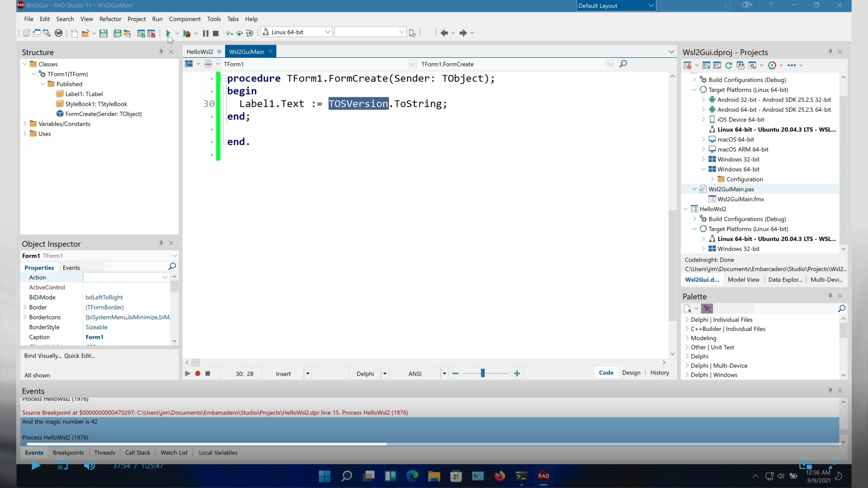Image resolution: width=868 pixels, height=488 pixels.
Task: Click Bind Visually link in Object Inspector
Action: 43,356
